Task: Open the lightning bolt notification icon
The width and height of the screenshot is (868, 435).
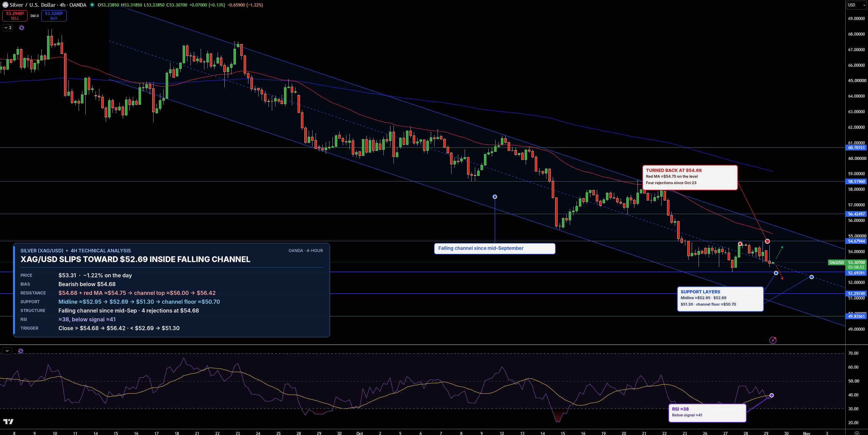Action: pos(773,340)
